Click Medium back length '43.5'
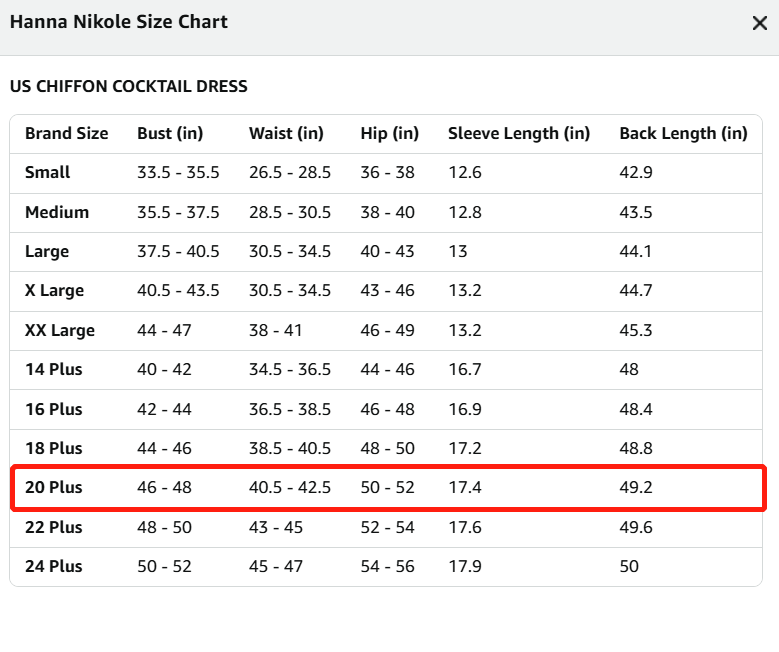 pyautogui.click(x=636, y=212)
